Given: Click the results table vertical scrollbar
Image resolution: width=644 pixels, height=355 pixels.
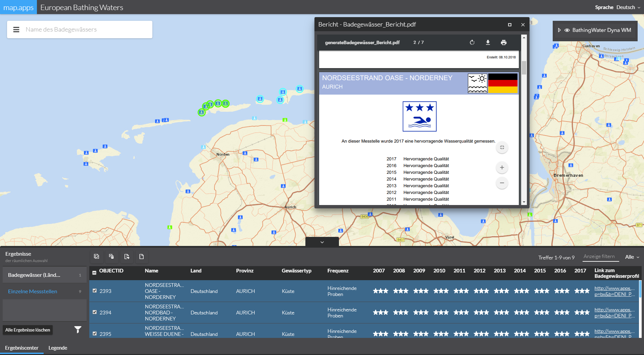Looking at the screenshot, I should point(640,289).
